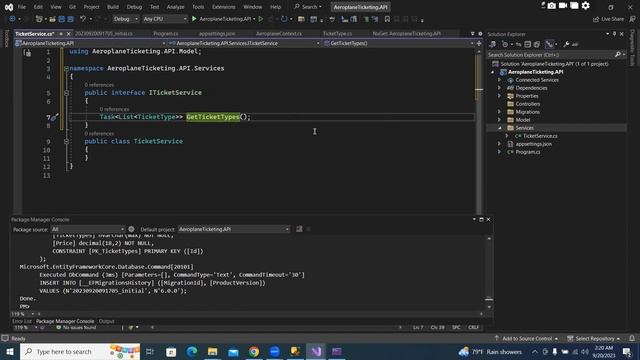Viewport: 640px width, 360px height.
Task: Switch to the appsettings.json tab
Action: pos(217,33)
